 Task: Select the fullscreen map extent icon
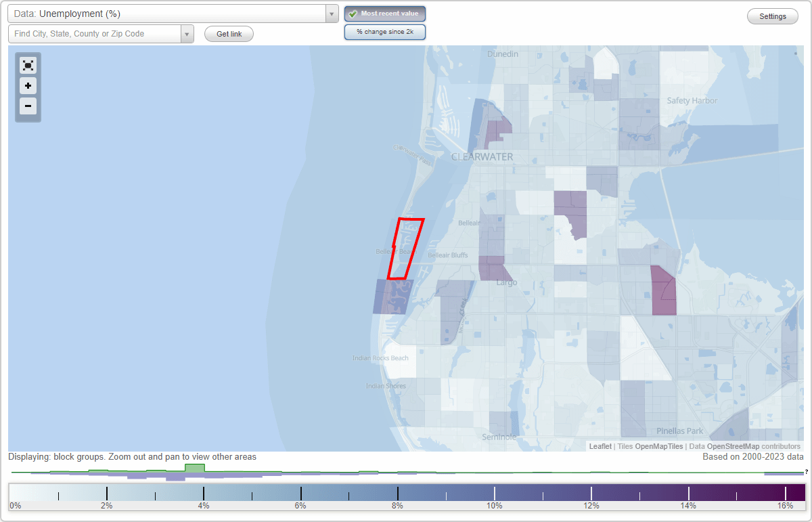point(28,65)
